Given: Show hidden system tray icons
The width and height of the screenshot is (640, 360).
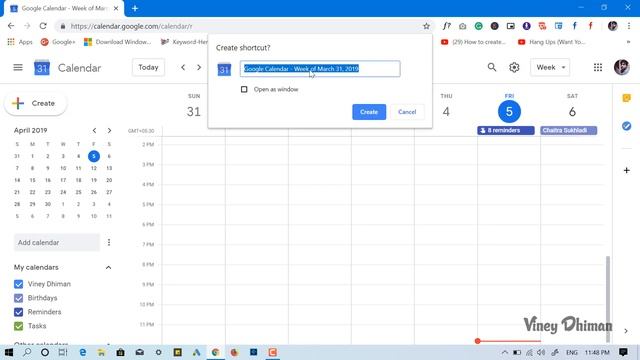Looking at the screenshot, I should (504, 352).
